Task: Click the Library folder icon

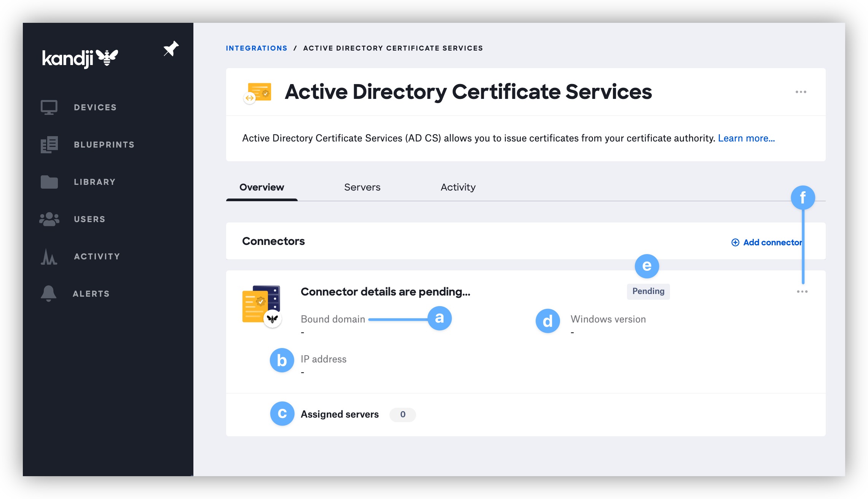Action: pos(49,182)
